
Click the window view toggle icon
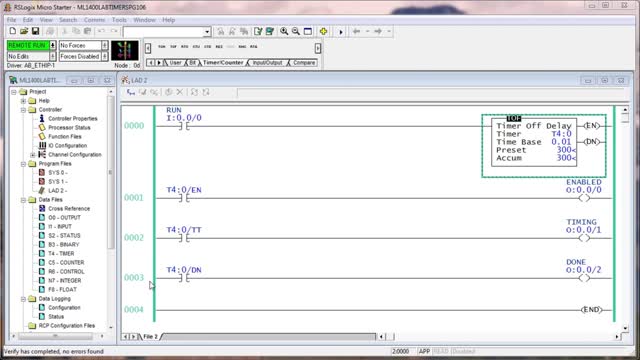(x=308, y=31)
